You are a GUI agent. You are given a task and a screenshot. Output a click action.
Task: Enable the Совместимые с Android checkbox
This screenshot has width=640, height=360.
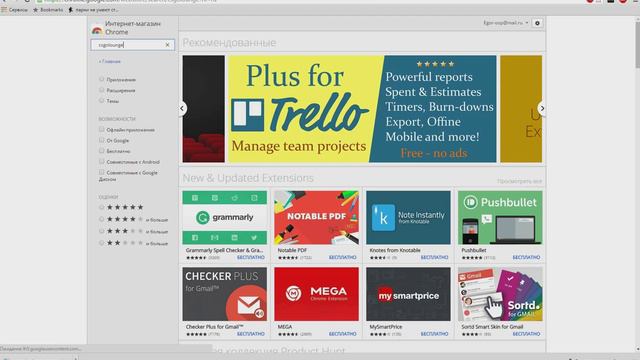(x=102, y=162)
